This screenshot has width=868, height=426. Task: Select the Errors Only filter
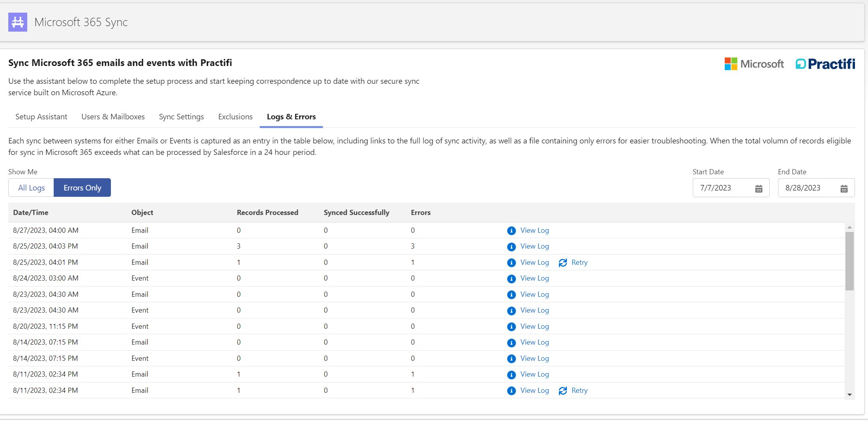pos(82,187)
